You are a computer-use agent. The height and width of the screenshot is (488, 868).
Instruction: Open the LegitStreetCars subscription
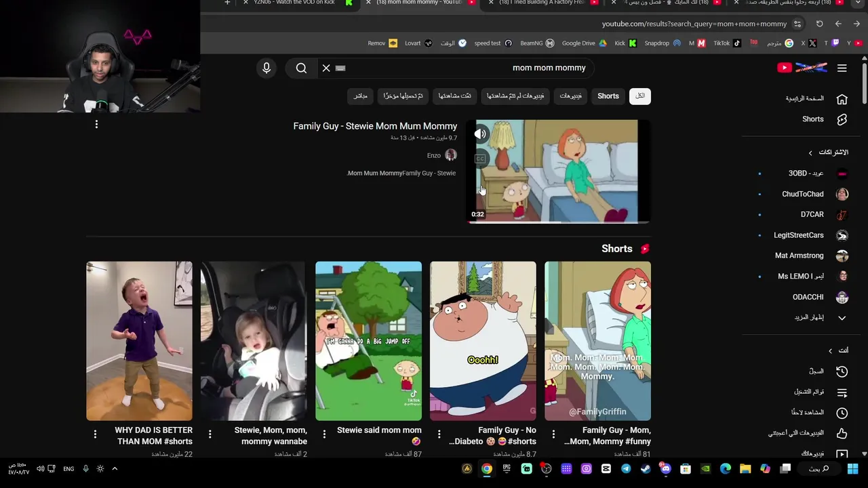point(803,236)
